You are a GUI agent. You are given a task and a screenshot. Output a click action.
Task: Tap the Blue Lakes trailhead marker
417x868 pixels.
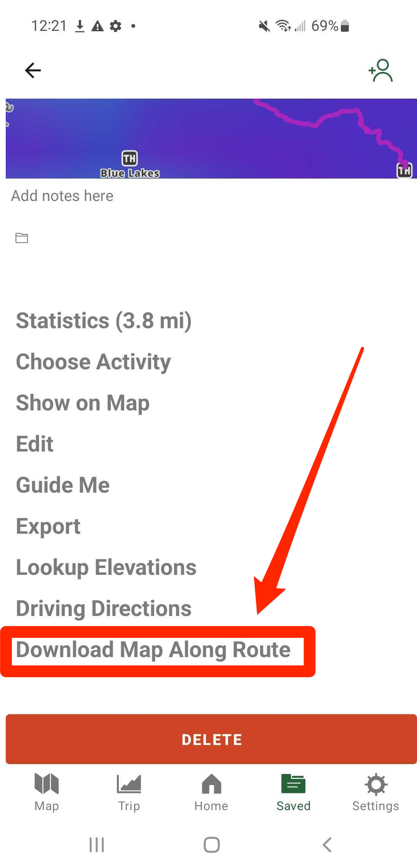click(129, 158)
